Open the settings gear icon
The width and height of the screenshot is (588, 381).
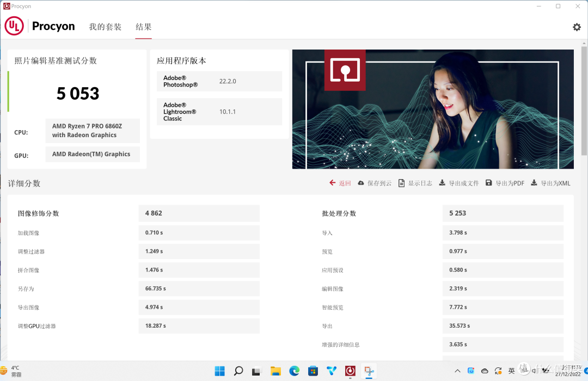click(x=577, y=27)
